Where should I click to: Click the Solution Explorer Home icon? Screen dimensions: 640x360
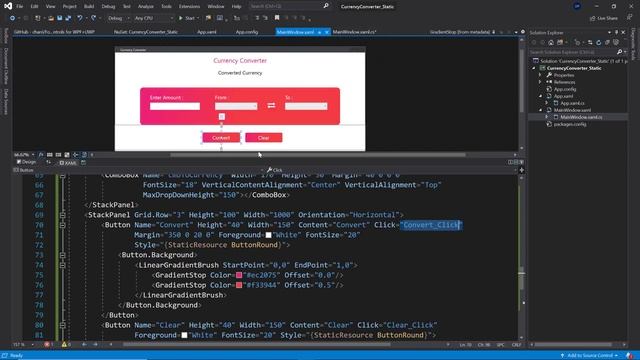tap(551, 42)
